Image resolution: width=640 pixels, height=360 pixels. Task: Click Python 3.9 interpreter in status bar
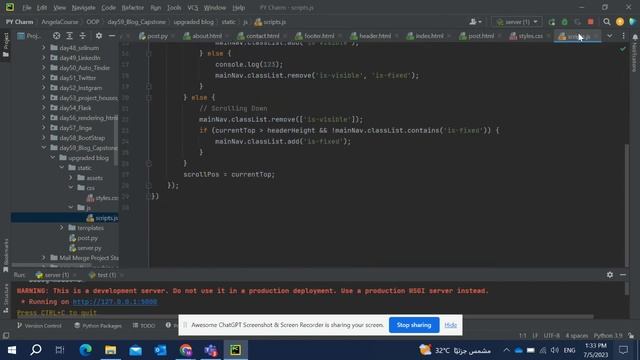click(608, 336)
